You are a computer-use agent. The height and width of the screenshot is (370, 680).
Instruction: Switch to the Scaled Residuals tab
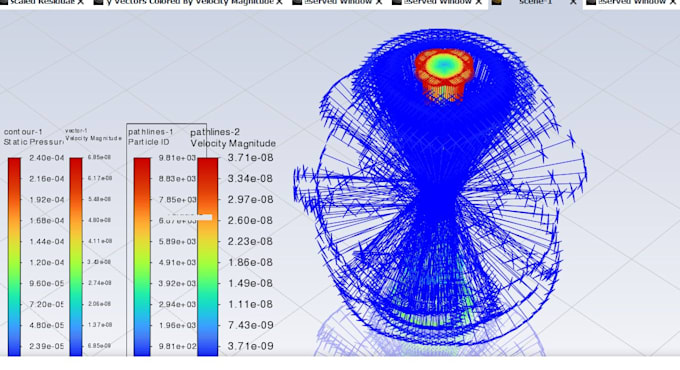click(x=42, y=2)
